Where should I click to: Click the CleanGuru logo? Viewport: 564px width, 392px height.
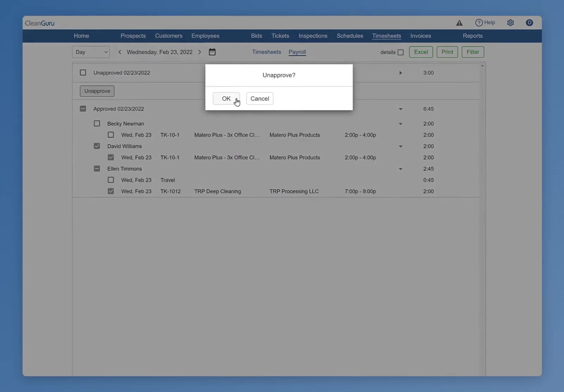(x=39, y=23)
